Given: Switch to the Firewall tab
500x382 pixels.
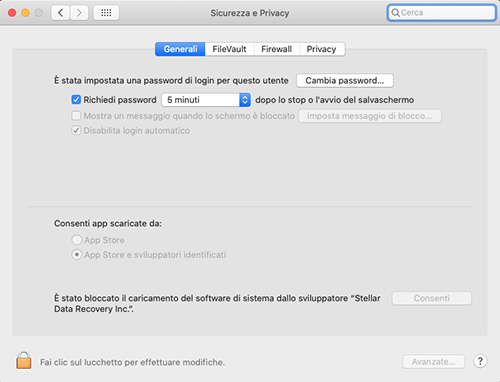Looking at the screenshot, I should [x=277, y=49].
